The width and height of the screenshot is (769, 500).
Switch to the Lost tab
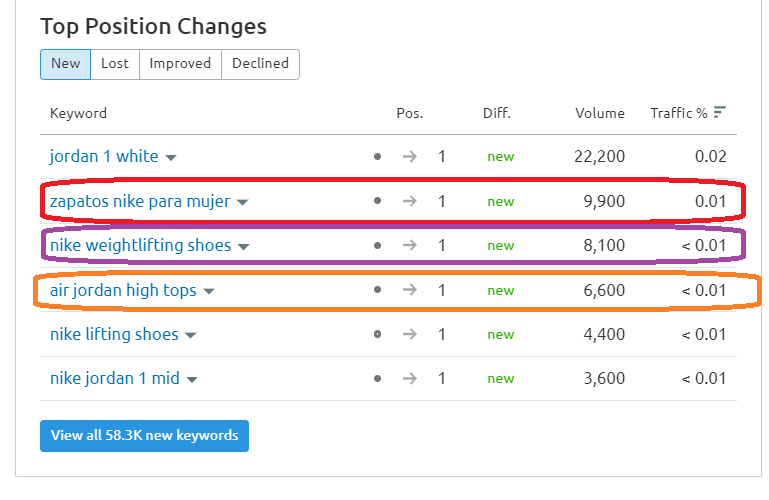coord(115,64)
